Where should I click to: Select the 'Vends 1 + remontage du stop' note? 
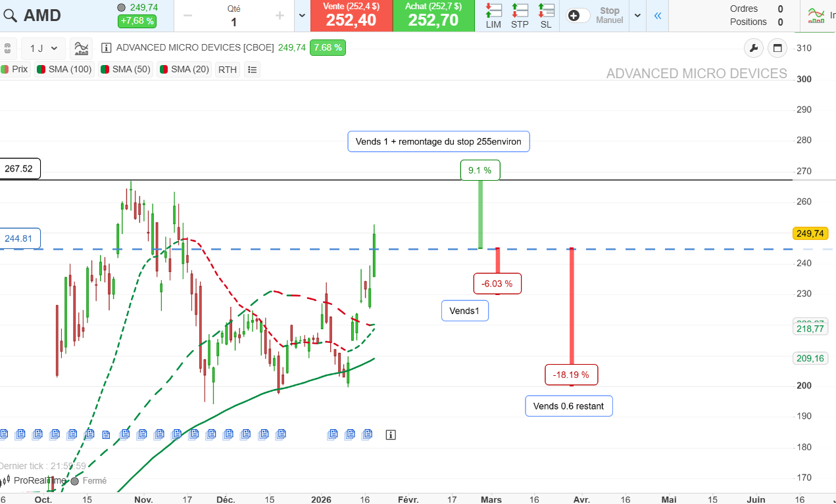(439, 141)
